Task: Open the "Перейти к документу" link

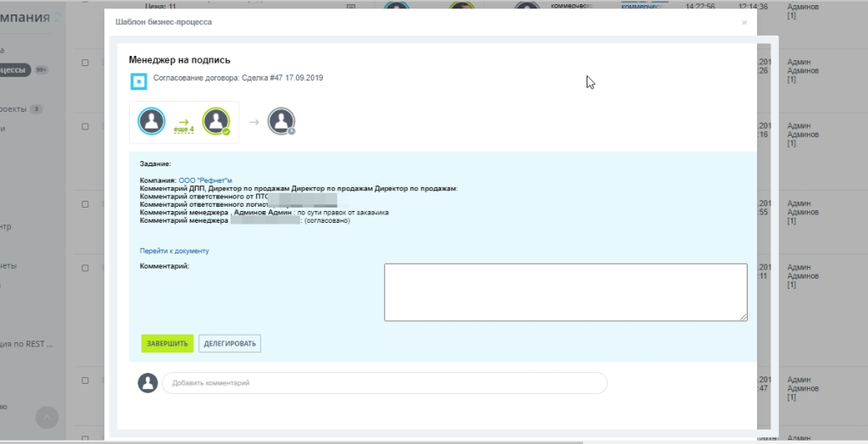Action: (175, 251)
